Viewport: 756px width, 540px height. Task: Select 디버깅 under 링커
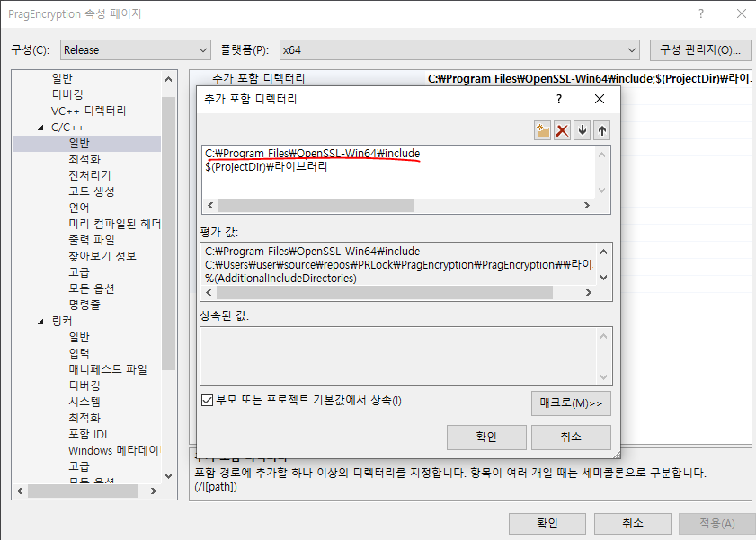pos(84,385)
